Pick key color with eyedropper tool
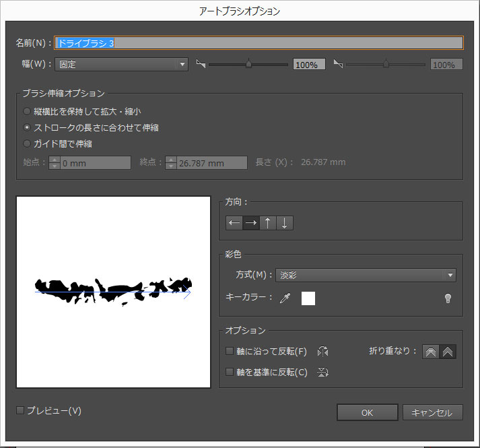This screenshot has height=448, width=480. pyautogui.click(x=285, y=298)
